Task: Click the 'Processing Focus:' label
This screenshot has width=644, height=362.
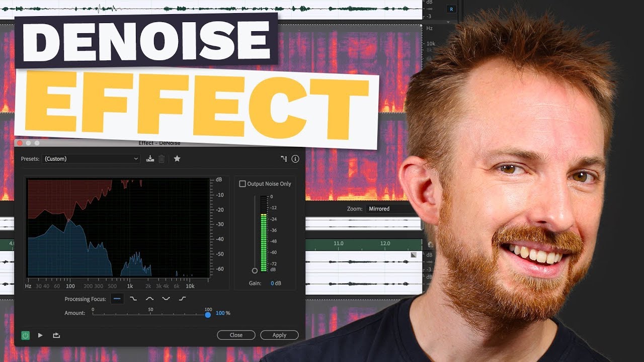Action: [x=86, y=299]
